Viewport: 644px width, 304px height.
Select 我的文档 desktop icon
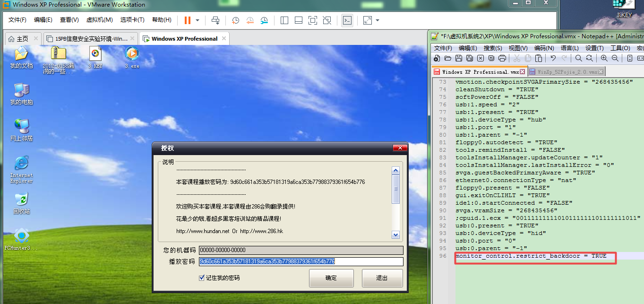tap(21, 58)
